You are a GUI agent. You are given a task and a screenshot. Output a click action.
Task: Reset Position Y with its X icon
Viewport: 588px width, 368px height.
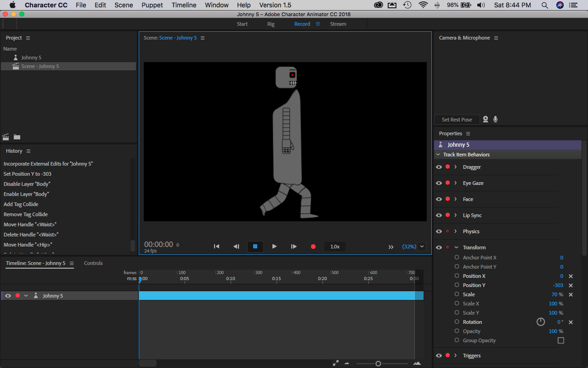point(571,285)
